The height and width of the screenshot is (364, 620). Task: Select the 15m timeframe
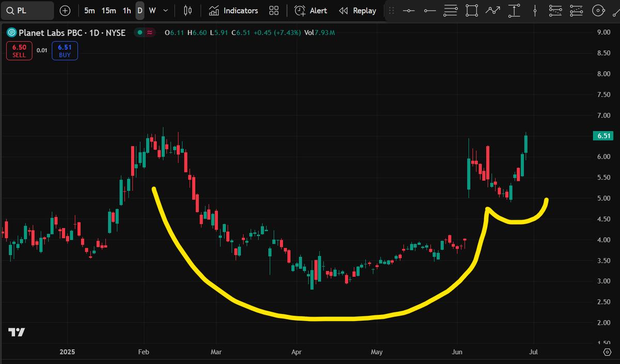109,10
